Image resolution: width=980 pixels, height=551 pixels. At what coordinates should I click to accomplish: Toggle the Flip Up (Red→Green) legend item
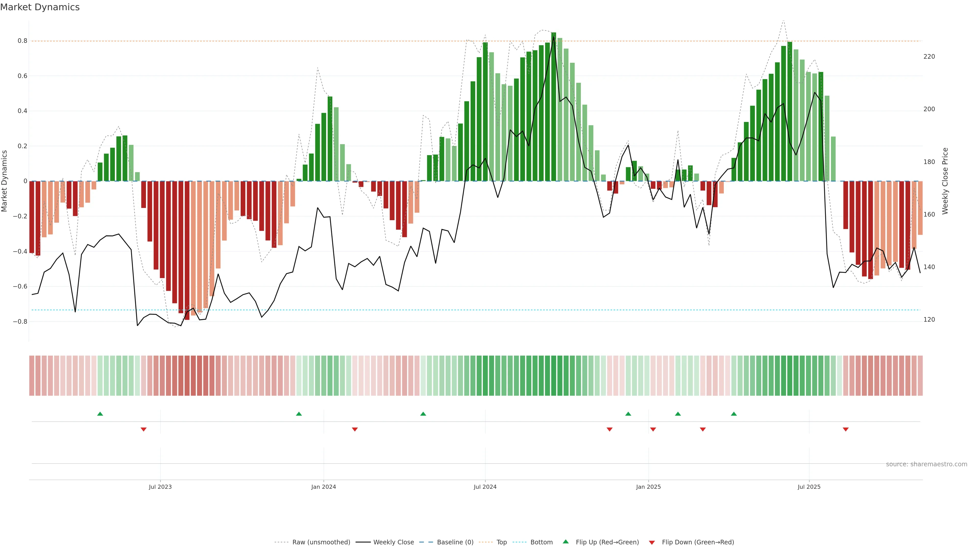pyautogui.click(x=607, y=542)
